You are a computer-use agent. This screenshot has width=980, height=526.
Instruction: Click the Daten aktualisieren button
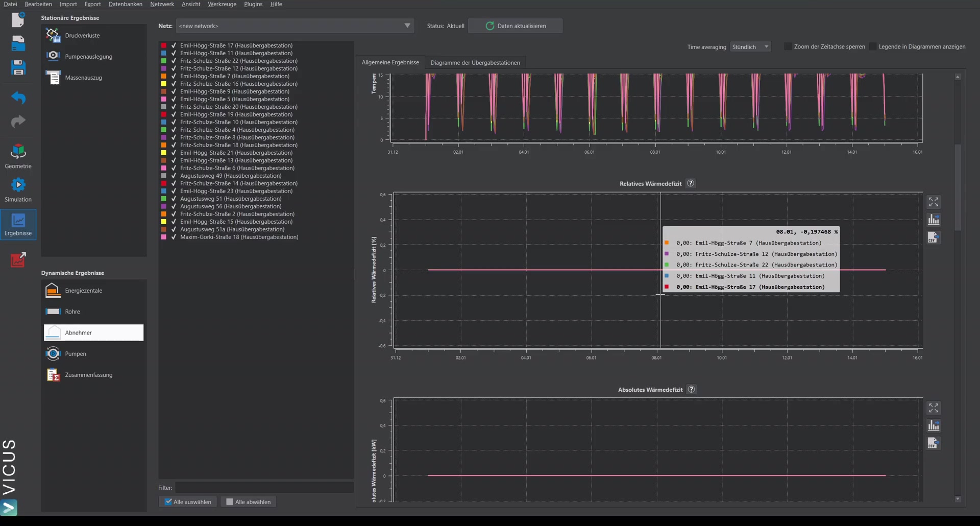coord(516,26)
